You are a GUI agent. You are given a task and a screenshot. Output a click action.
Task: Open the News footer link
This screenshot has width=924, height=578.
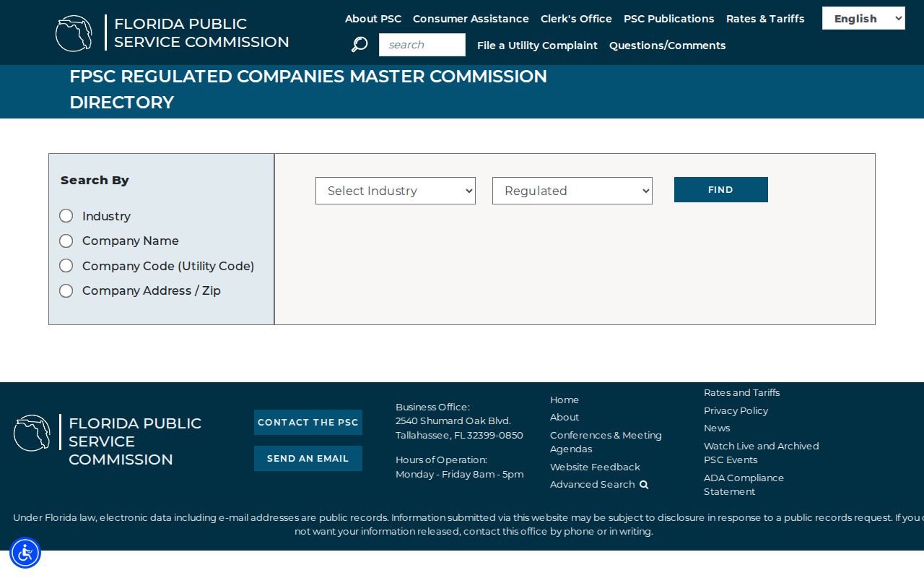pyautogui.click(x=717, y=428)
